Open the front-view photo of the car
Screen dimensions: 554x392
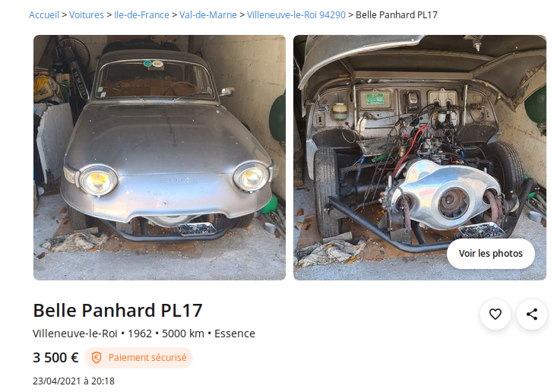coord(160,157)
